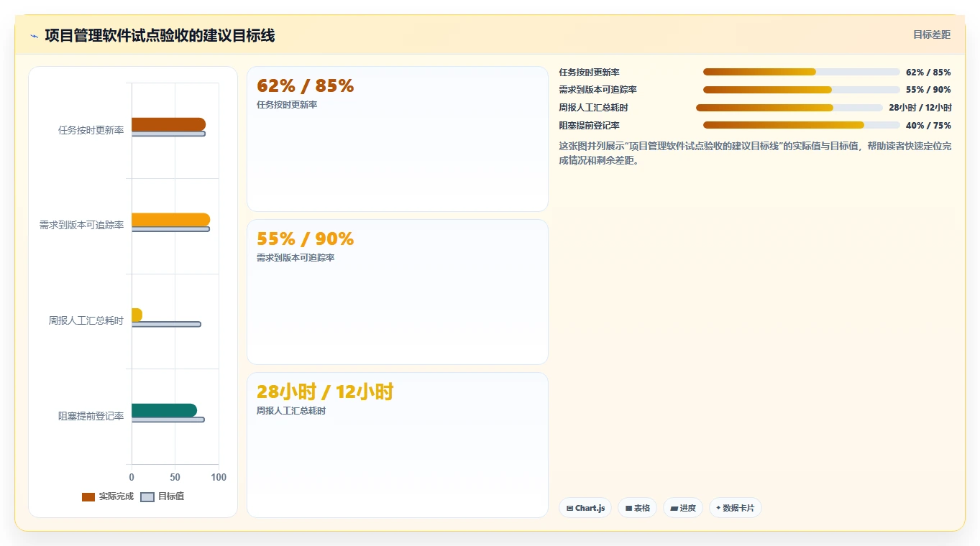Viewport: 980px width, 546px height.
Task: Click the lightning icon beside the page title
Action: [x=35, y=36]
